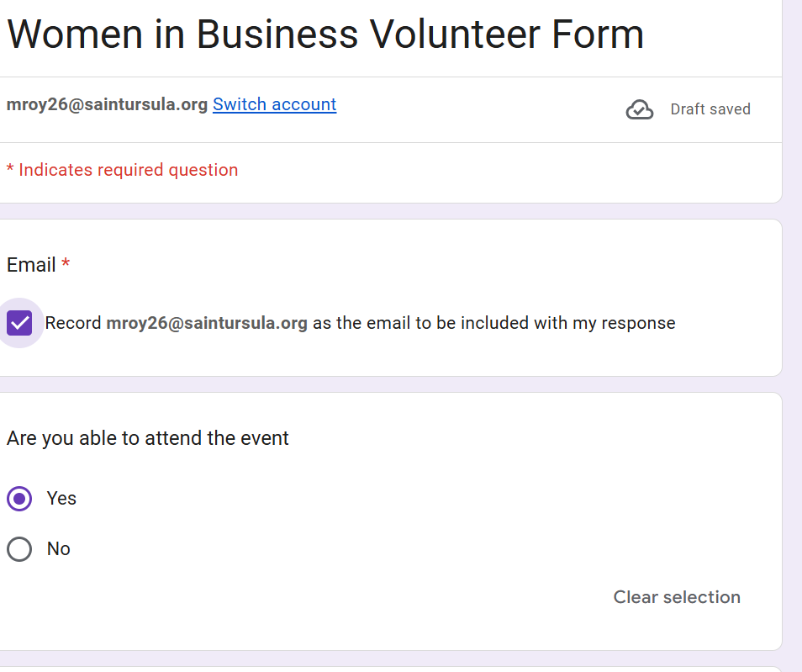Click the Indicates required question notice
Image resolution: width=802 pixels, height=672 pixels.
click(123, 170)
